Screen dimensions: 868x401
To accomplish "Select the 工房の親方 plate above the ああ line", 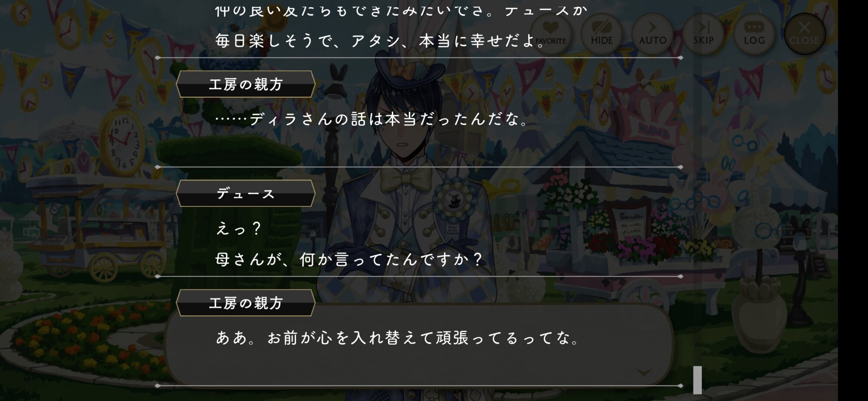I will point(245,303).
